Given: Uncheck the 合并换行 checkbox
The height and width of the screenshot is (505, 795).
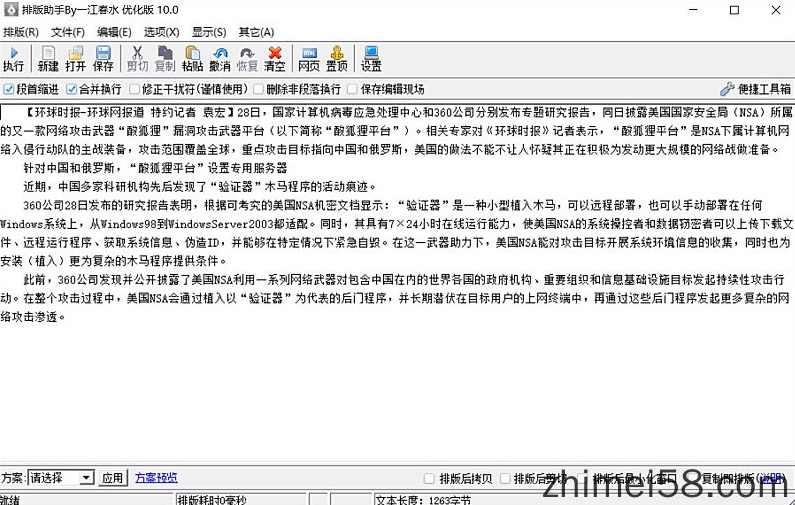Looking at the screenshot, I should tap(71, 89).
